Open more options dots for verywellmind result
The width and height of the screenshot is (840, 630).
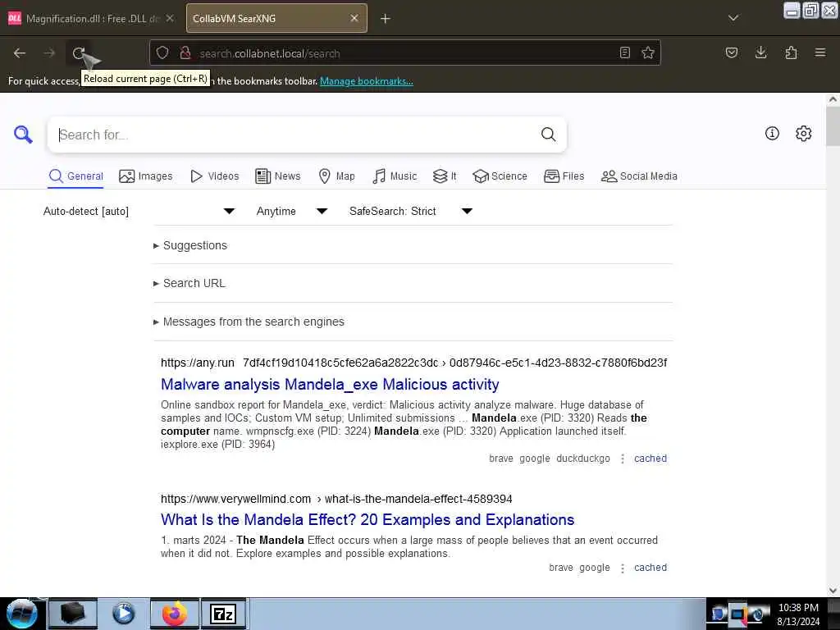(623, 568)
